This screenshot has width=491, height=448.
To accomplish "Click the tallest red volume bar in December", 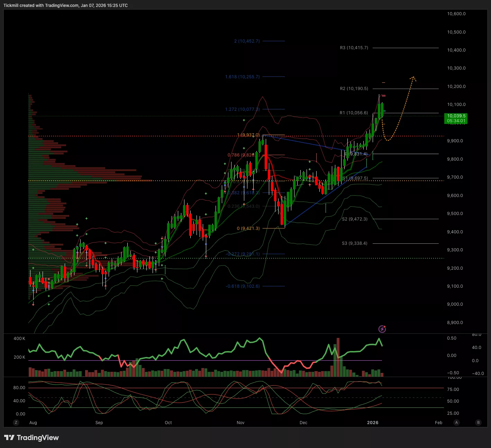I will [x=338, y=357].
